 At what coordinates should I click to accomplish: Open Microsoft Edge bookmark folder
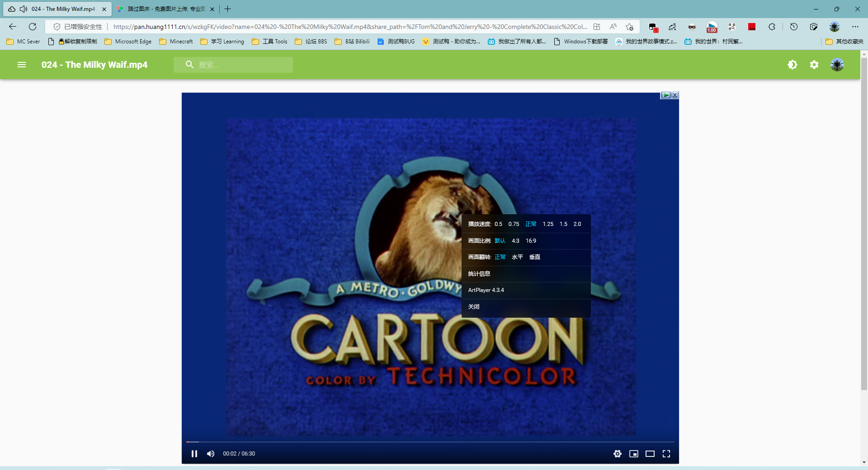click(x=128, y=42)
